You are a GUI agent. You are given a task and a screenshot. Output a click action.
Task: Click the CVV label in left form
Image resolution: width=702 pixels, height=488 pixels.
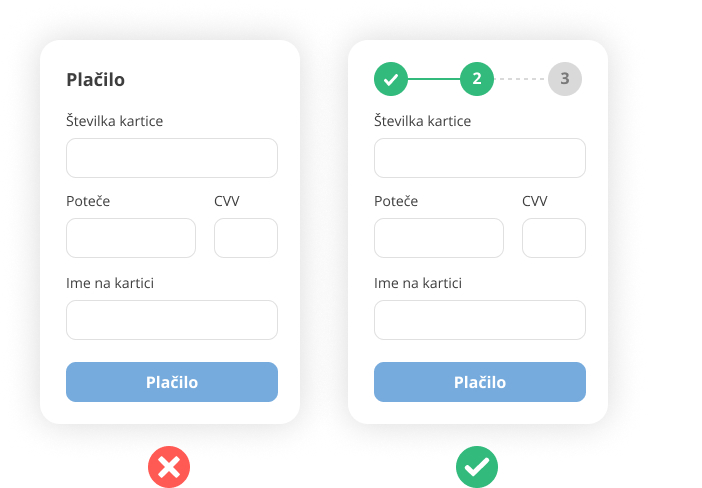tap(227, 201)
